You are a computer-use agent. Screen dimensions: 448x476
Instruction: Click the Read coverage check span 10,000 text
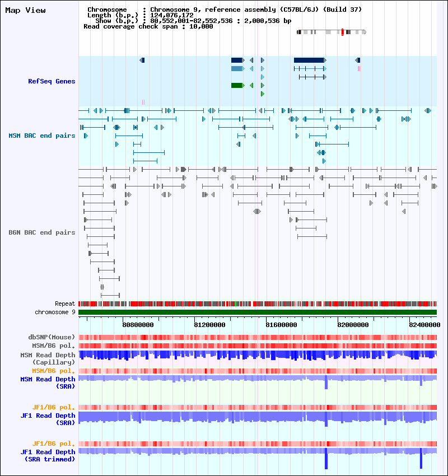pos(148,27)
